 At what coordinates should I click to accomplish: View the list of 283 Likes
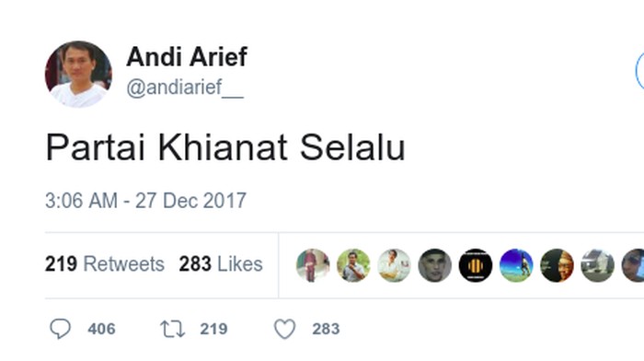pos(221,264)
